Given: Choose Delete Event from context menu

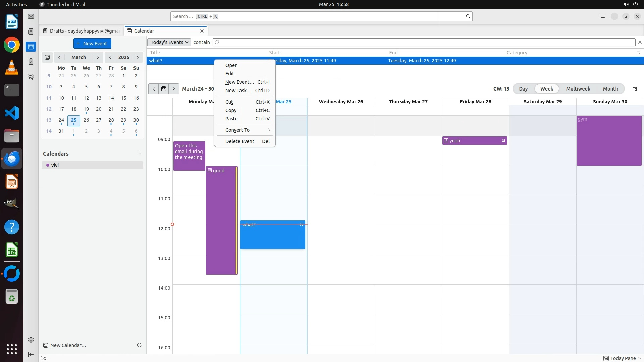Looking at the screenshot, I should (239, 141).
